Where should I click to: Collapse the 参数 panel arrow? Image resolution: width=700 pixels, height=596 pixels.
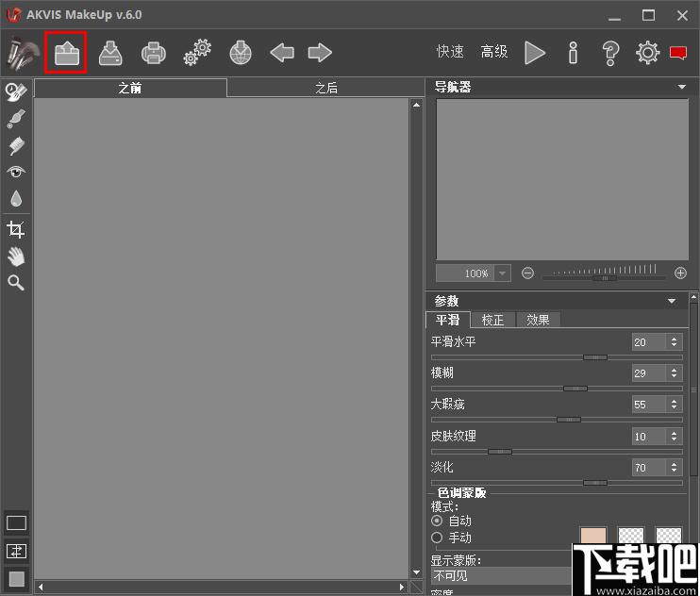click(x=672, y=301)
